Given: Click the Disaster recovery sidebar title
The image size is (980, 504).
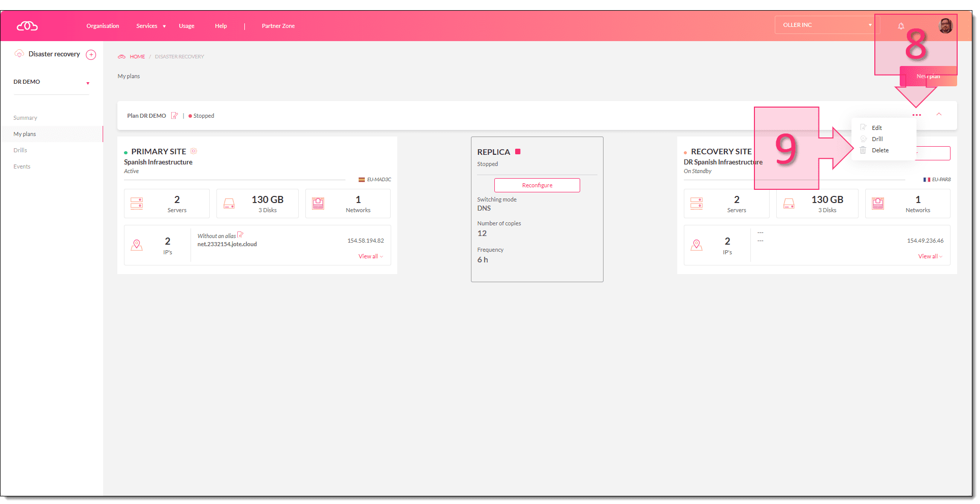Looking at the screenshot, I should tap(54, 54).
